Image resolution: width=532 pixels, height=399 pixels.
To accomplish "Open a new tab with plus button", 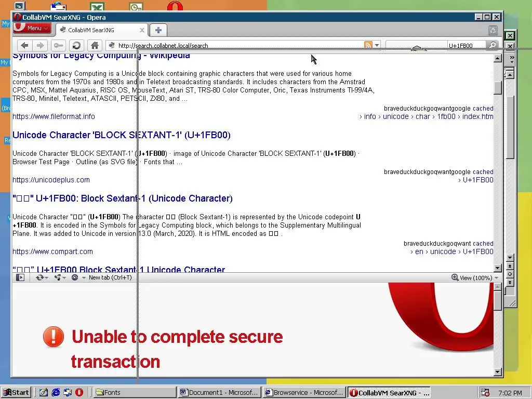I will pos(158,30).
